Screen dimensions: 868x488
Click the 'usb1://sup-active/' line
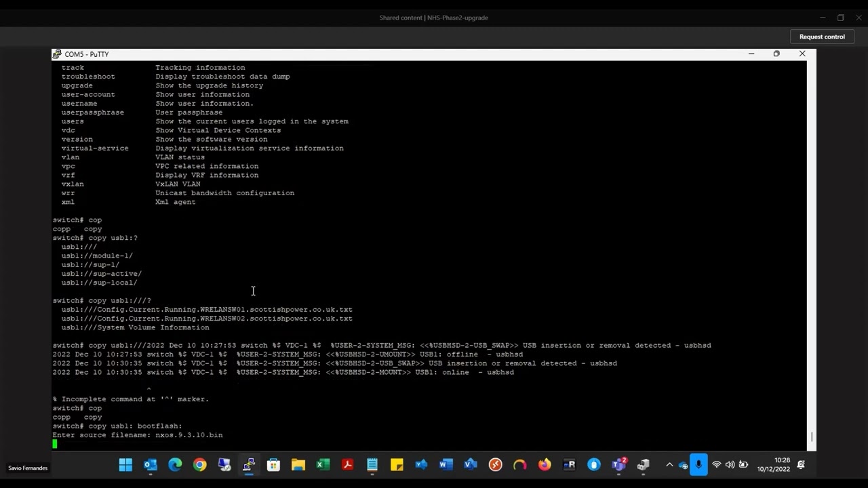click(101, 274)
